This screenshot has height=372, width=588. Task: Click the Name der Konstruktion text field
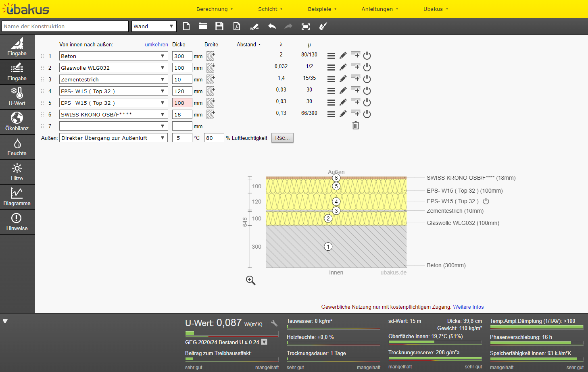click(65, 26)
